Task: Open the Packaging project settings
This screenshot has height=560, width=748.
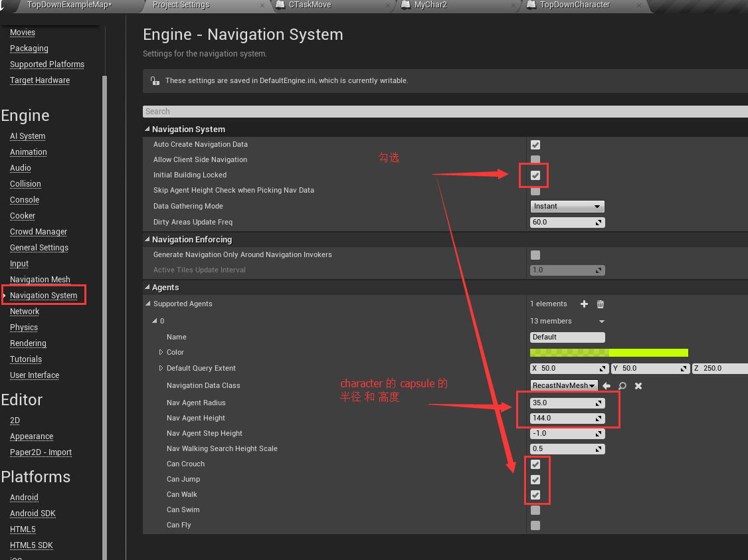Action: tap(29, 48)
